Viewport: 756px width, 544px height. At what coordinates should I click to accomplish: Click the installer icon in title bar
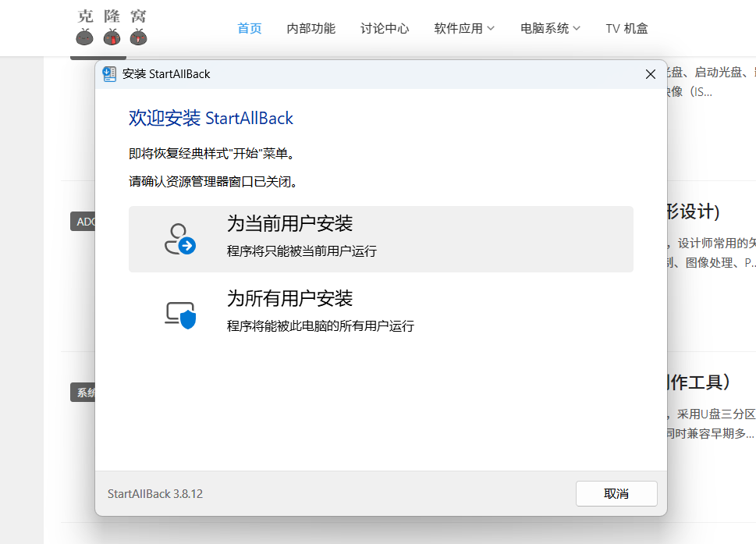pyautogui.click(x=109, y=74)
